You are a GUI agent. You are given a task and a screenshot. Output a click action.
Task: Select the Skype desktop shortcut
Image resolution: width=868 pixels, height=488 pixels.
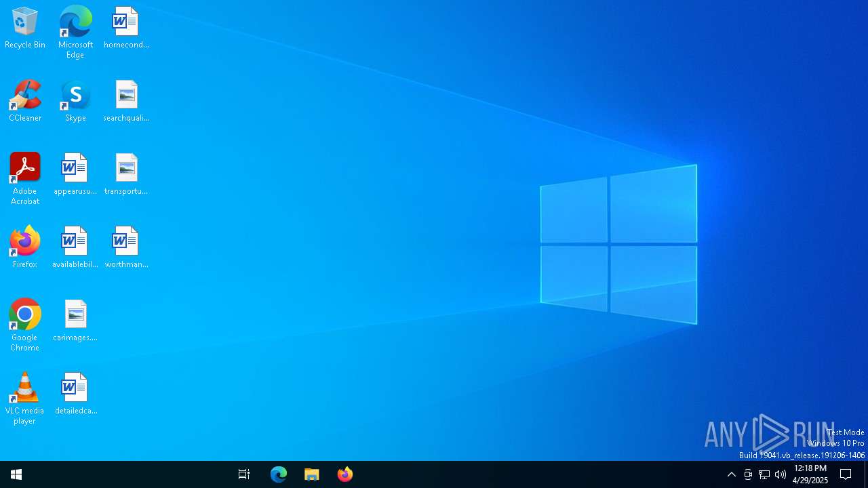click(75, 101)
